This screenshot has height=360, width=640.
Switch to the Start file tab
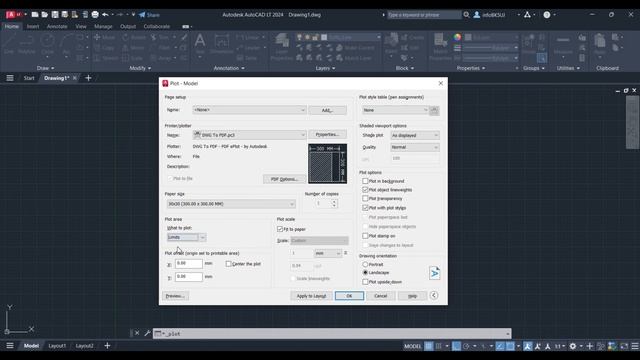(x=29, y=78)
